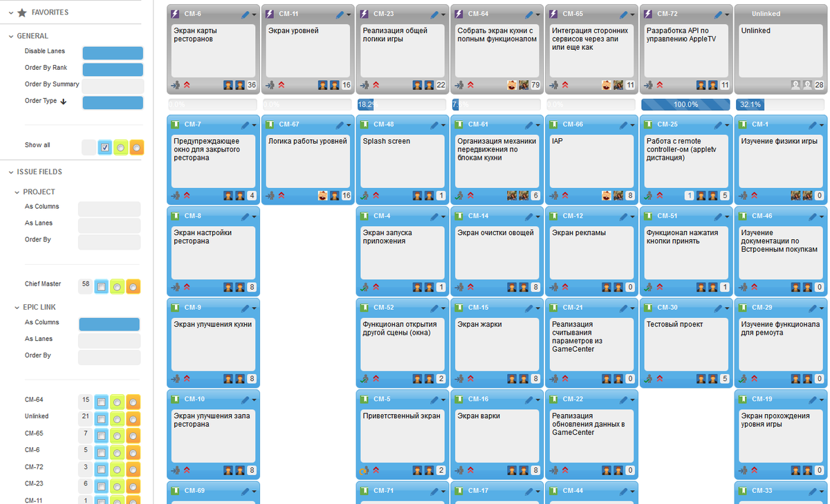
Task: Click the red priority icon on CM-9
Action: coord(187,379)
